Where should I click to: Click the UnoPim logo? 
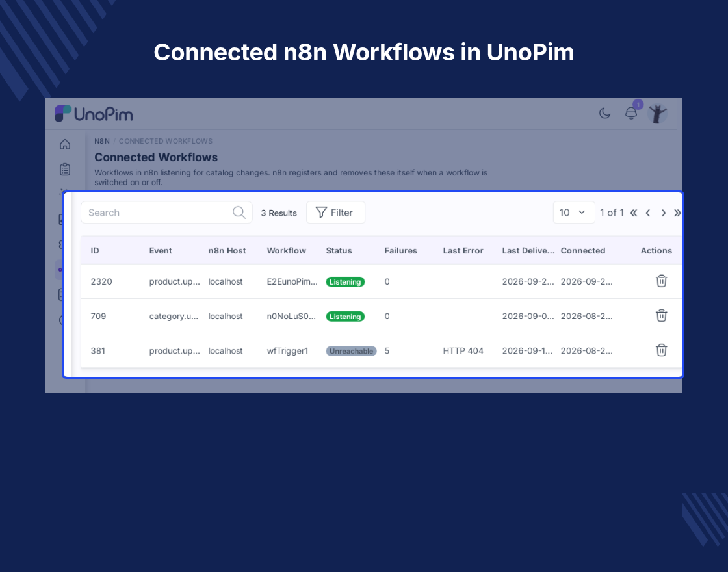click(94, 114)
